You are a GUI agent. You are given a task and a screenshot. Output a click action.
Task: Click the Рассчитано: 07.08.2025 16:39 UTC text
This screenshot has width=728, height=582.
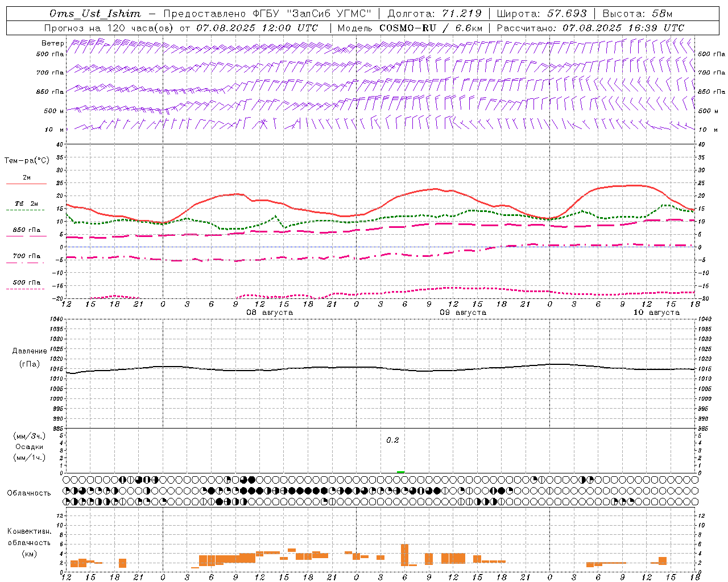[590, 28]
